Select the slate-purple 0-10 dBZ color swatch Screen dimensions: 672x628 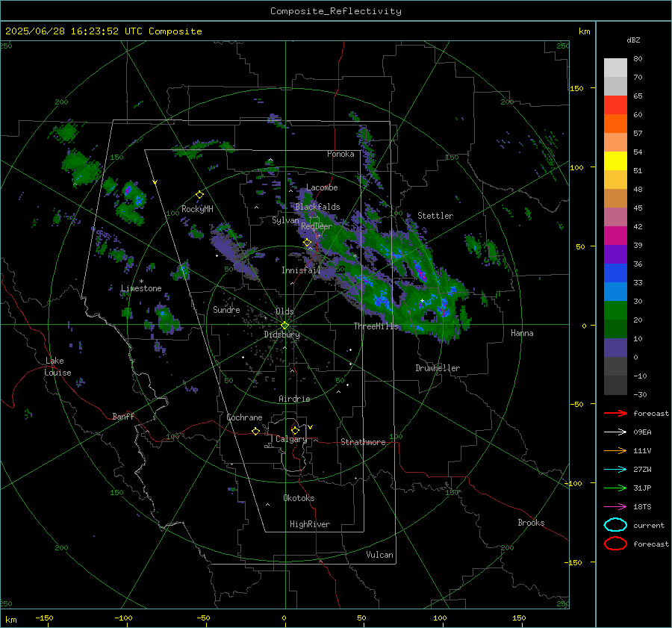615,347
